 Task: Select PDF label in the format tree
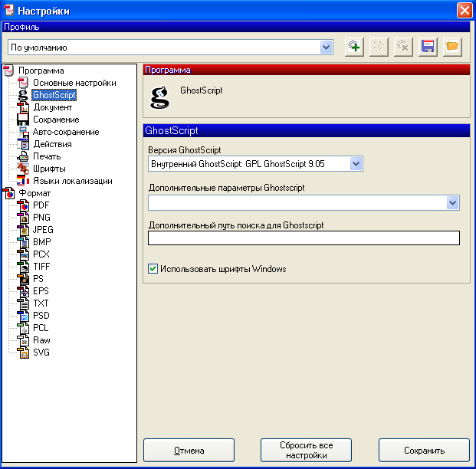click(x=41, y=205)
